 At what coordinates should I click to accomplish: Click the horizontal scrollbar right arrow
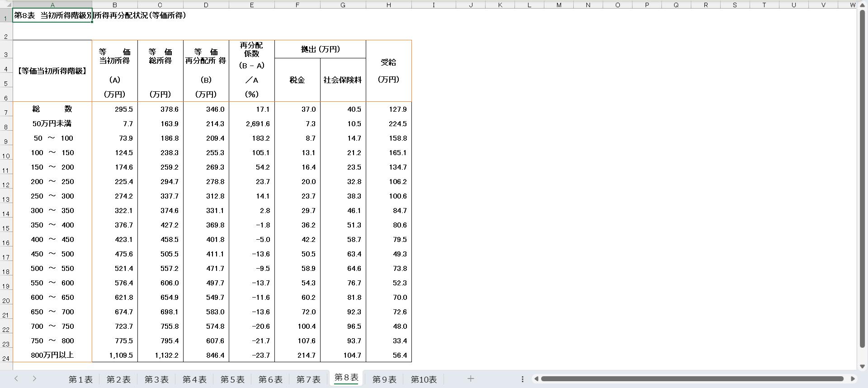[853, 379]
